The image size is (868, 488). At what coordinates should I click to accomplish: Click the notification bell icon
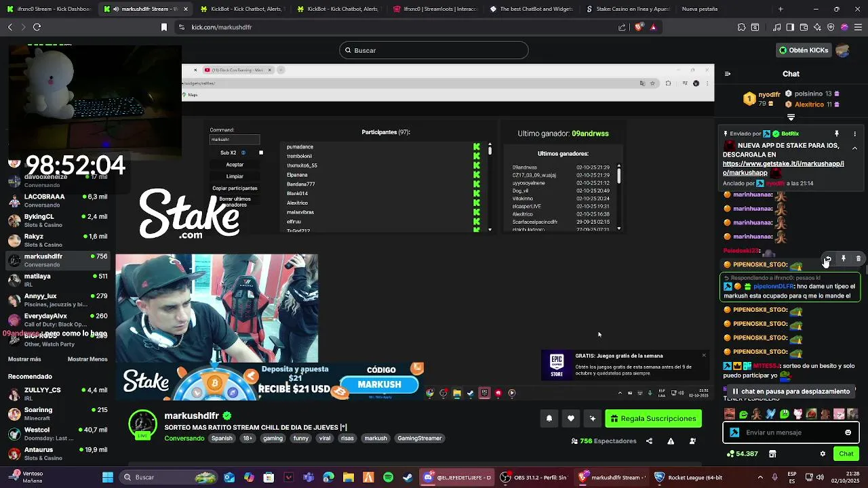coord(549,419)
